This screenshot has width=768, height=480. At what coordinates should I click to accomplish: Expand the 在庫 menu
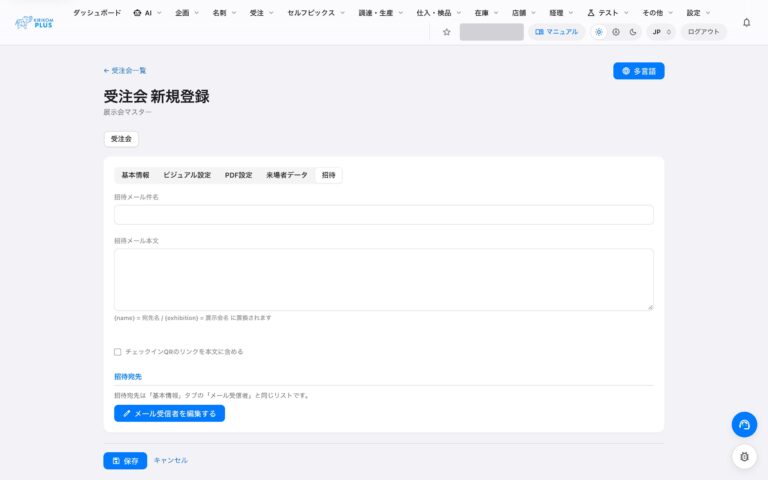486,13
